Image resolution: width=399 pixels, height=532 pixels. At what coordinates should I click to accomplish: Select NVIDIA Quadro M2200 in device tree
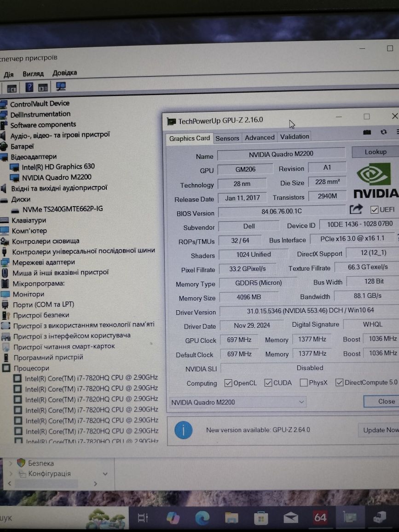[57, 178]
